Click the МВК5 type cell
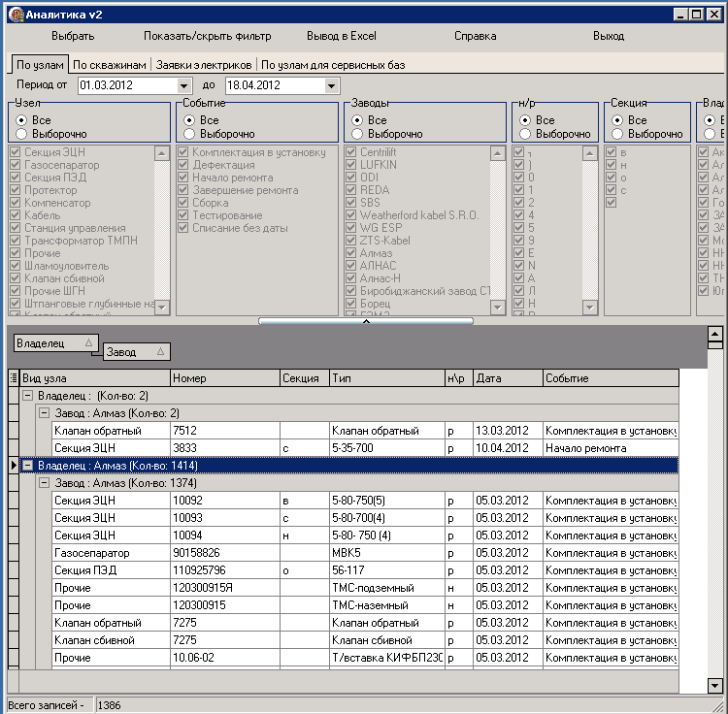This screenshot has height=714, width=728. [x=386, y=553]
